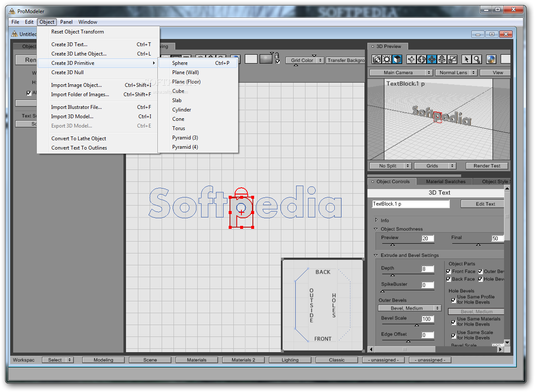Open the Edit menu
This screenshot has width=535, height=392.
(29, 22)
